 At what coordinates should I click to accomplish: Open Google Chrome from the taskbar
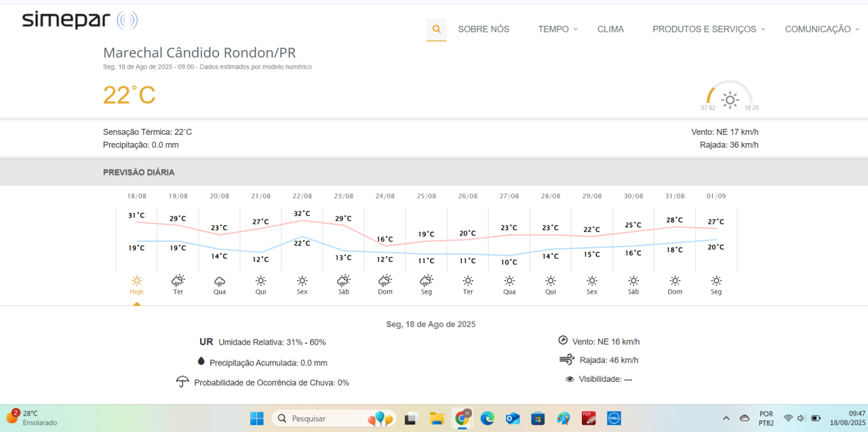click(462, 418)
